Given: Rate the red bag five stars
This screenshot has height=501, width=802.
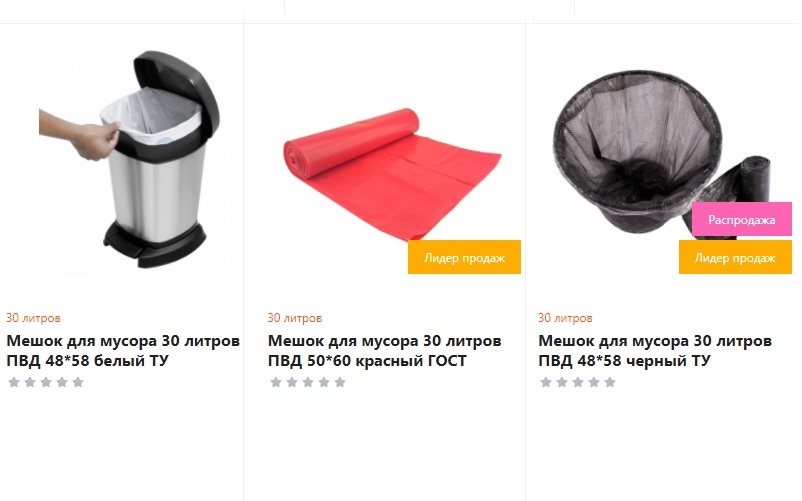Looking at the screenshot, I should click(340, 382).
